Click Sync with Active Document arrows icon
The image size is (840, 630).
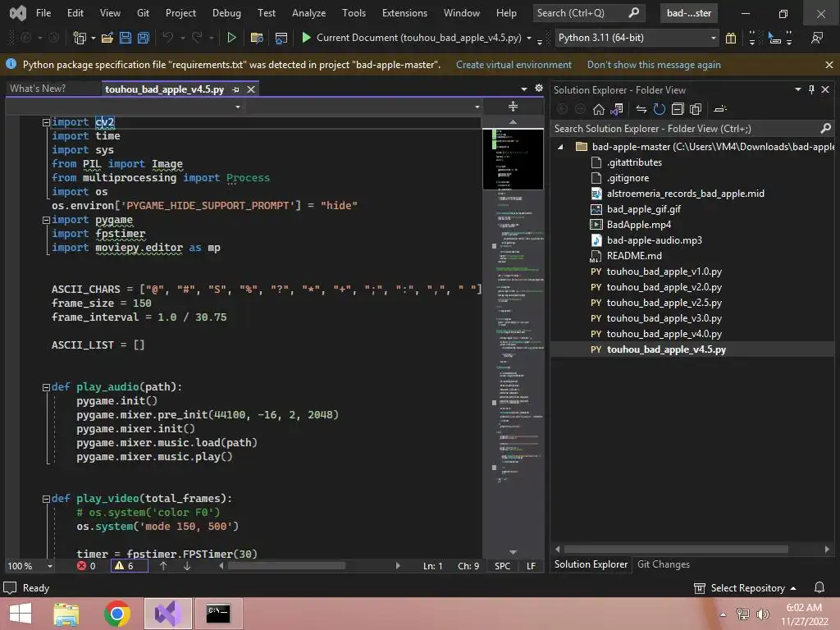pos(641,109)
